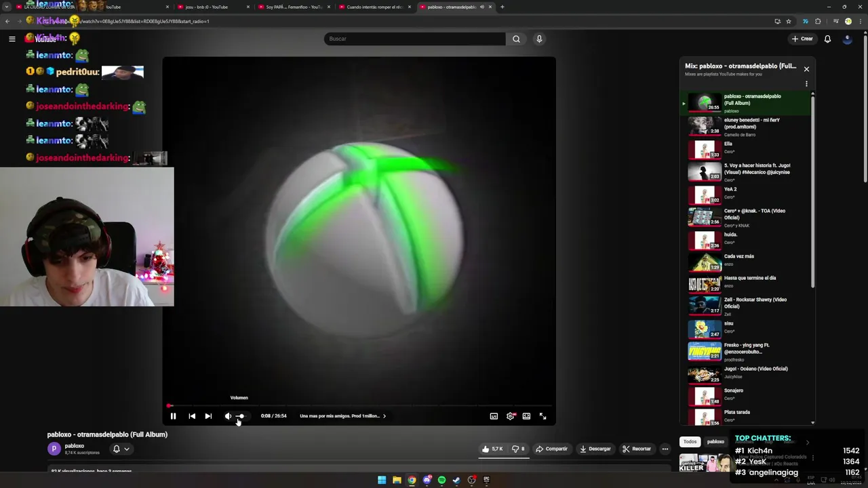
Task: Play 'Hasta que termine el día' item
Action: (746, 283)
